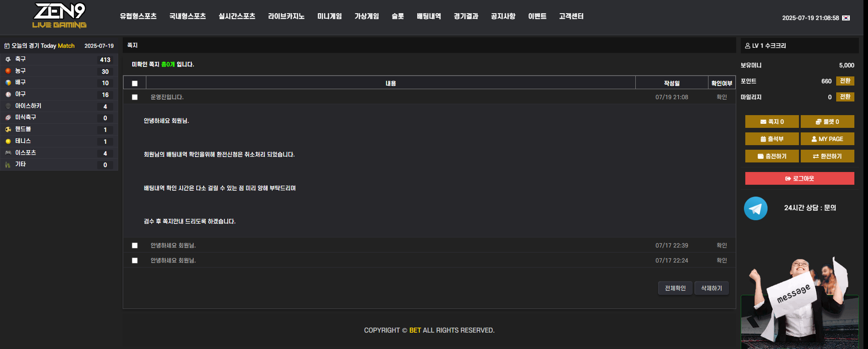Viewport: 868px width, 349px height.
Task: Click the 전환 button next to 포인트
Action: [845, 81]
